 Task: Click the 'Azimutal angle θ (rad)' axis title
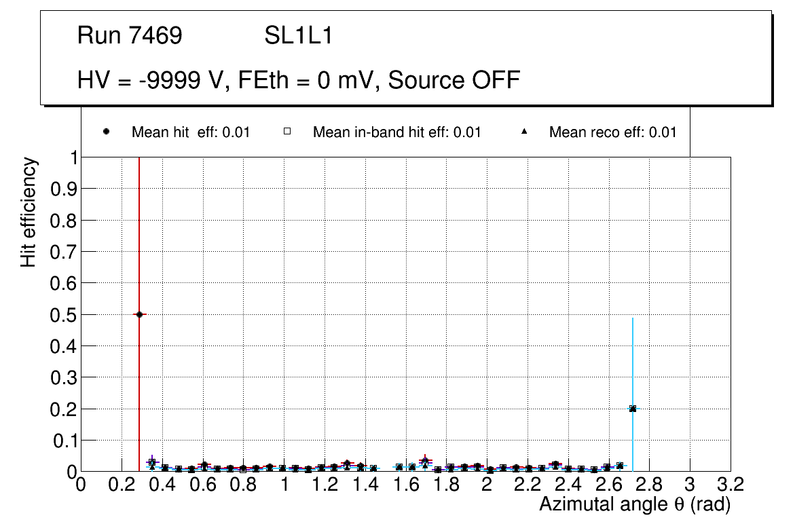point(634,504)
